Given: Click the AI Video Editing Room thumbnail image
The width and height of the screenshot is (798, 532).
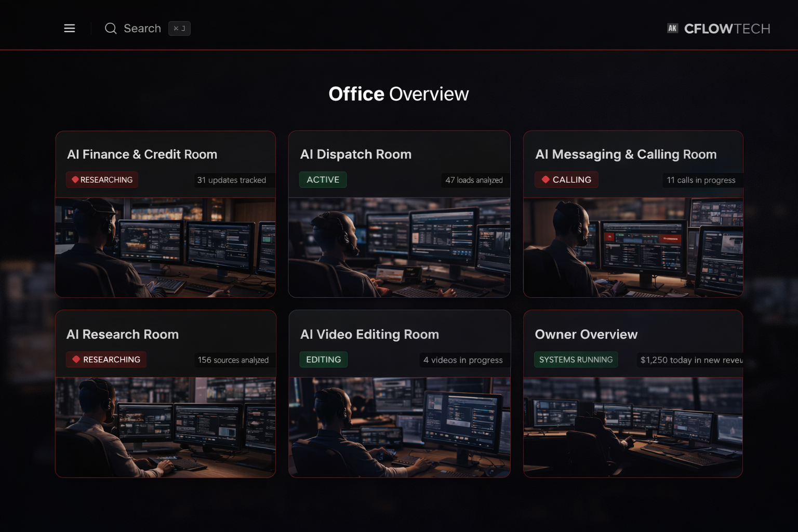Looking at the screenshot, I should click(399, 426).
